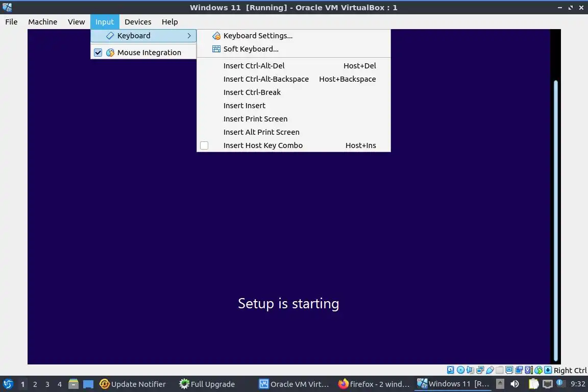Tick the Insert Host Key Combo checkbox
This screenshot has height=392, width=588.
click(x=204, y=145)
